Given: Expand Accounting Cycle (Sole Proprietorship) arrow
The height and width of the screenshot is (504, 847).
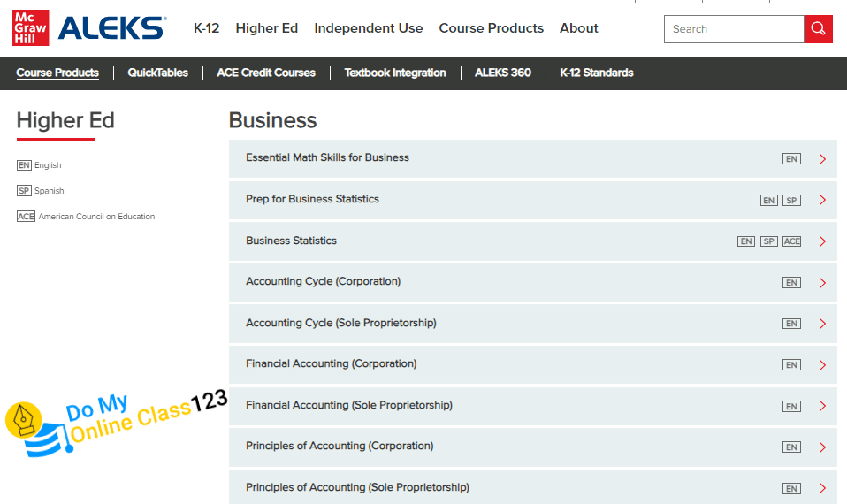Looking at the screenshot, I should click(822, 324).
